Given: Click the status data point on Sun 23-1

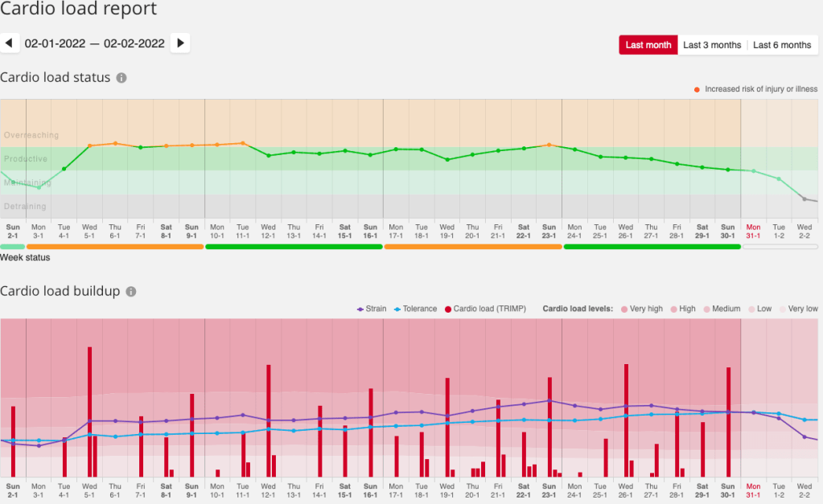Looking at the screenshot, I should point(549,145).
